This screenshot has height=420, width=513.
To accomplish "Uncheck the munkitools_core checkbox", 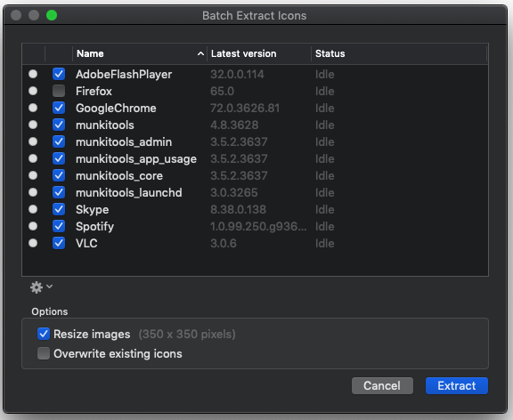I will click(59, 175).
